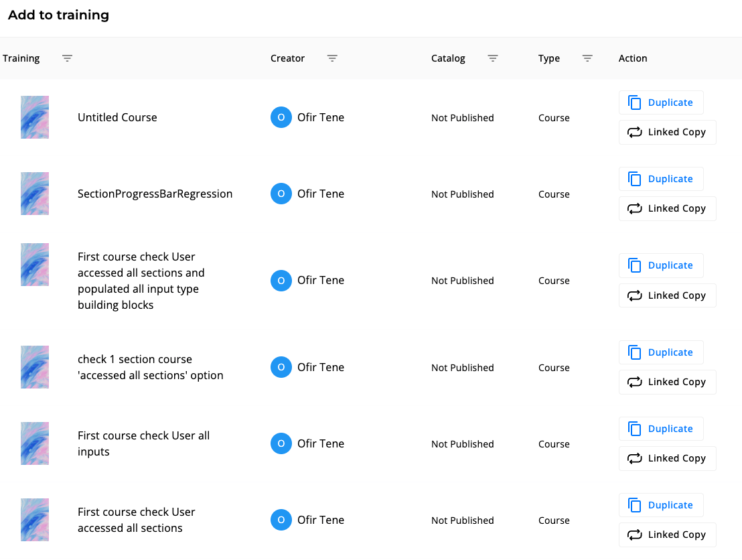The height and width of the screenshot is (560, 742).
Task: Click 'Not Published' in Untitled Course row
Action: [462, 118]
